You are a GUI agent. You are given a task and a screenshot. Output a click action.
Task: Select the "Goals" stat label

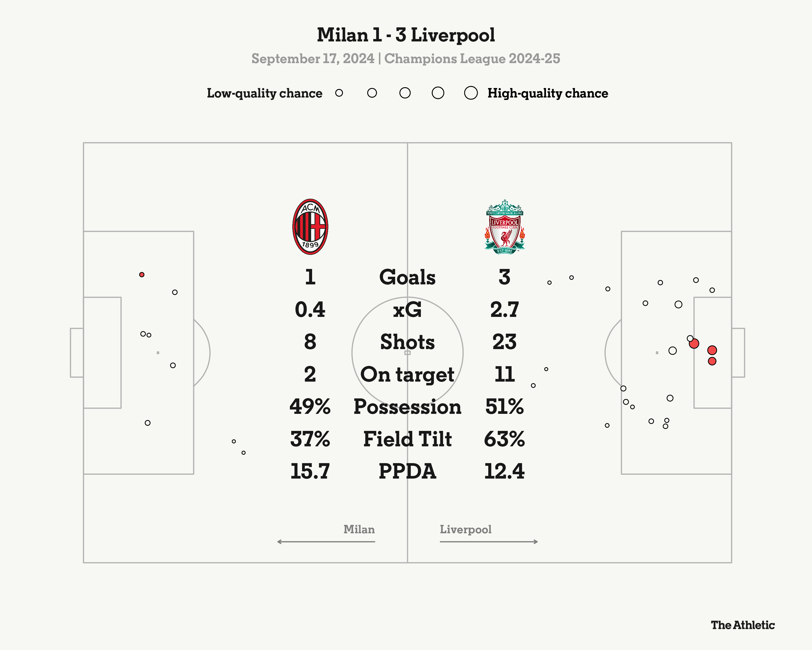407,277
